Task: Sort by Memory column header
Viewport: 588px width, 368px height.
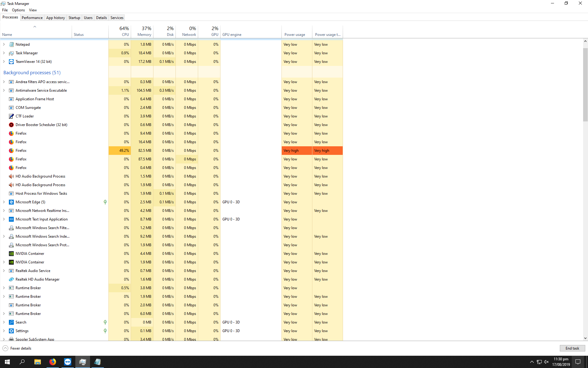Action: click(142, 31)
